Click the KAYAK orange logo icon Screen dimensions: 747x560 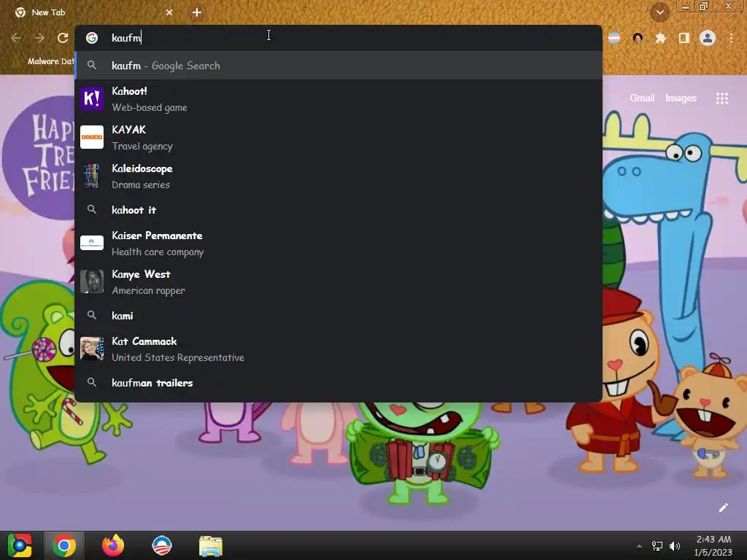(92, 137)
